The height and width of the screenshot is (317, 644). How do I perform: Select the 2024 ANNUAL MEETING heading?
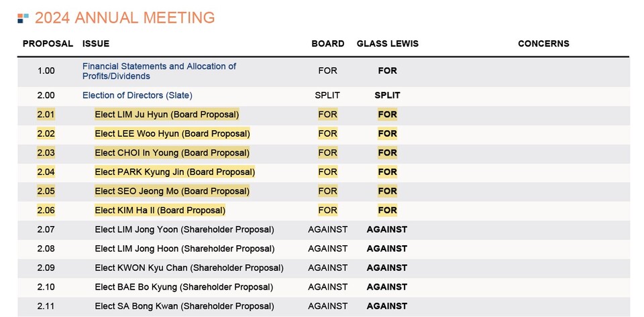(x=125, y=17)
